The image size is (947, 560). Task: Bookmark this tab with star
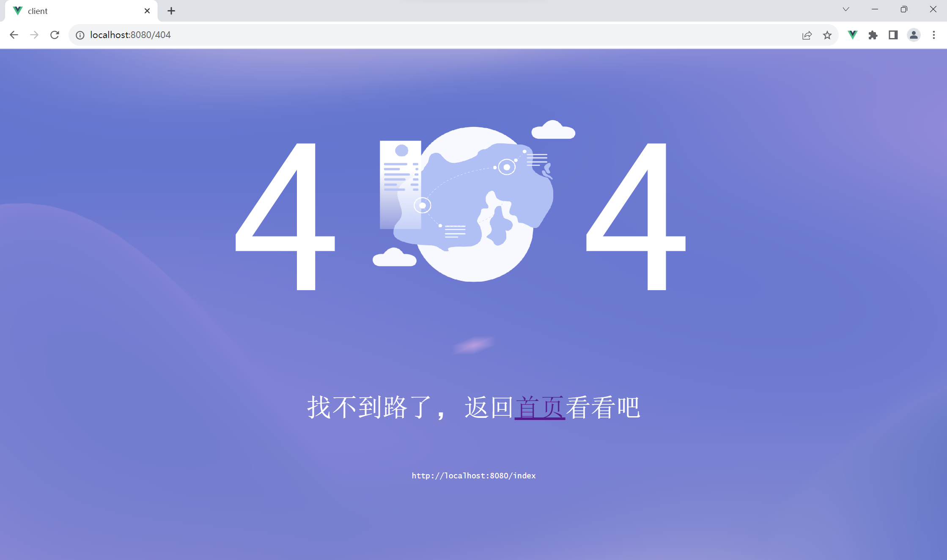tap(827, 35)
